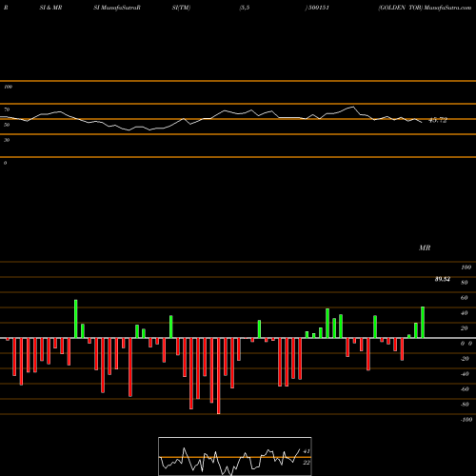
Task: Click the RSI value label 45.72
Action: pos(438,120)
